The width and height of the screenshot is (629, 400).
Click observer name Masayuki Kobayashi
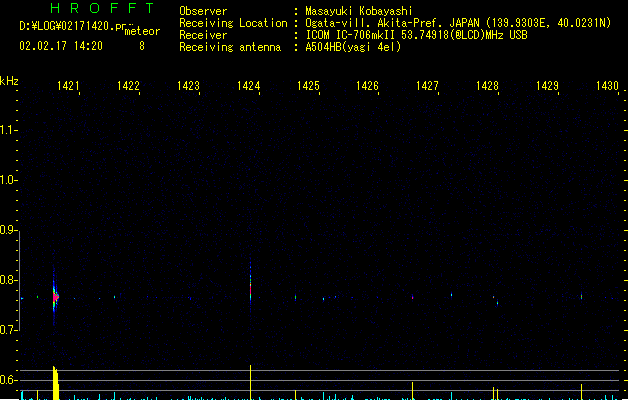click(x=359, y=11)
